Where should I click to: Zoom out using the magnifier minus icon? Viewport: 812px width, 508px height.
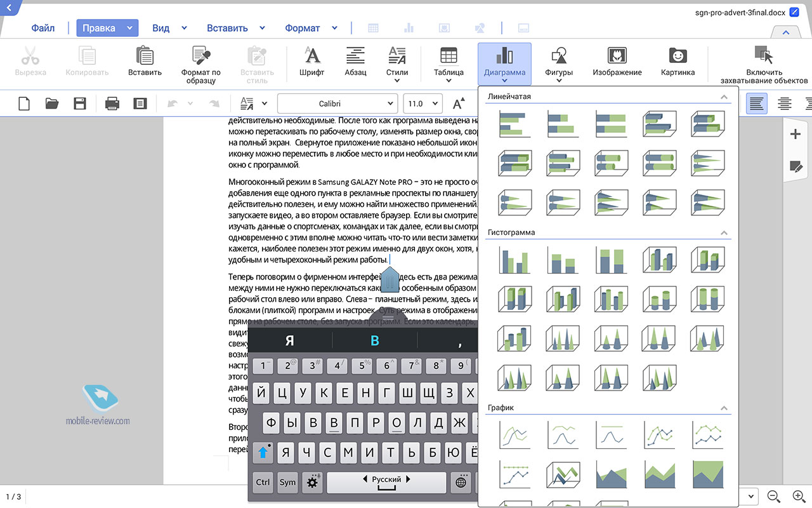click(x=774, y=496)
